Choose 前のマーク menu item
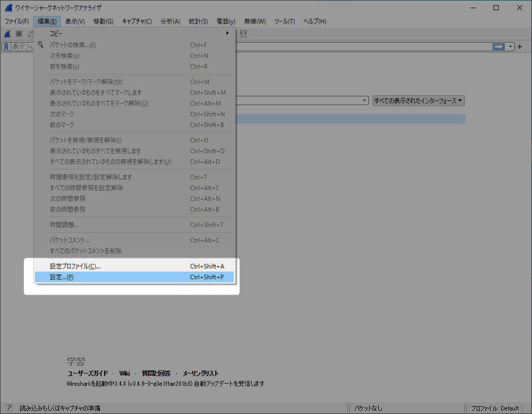 (134, 125)
